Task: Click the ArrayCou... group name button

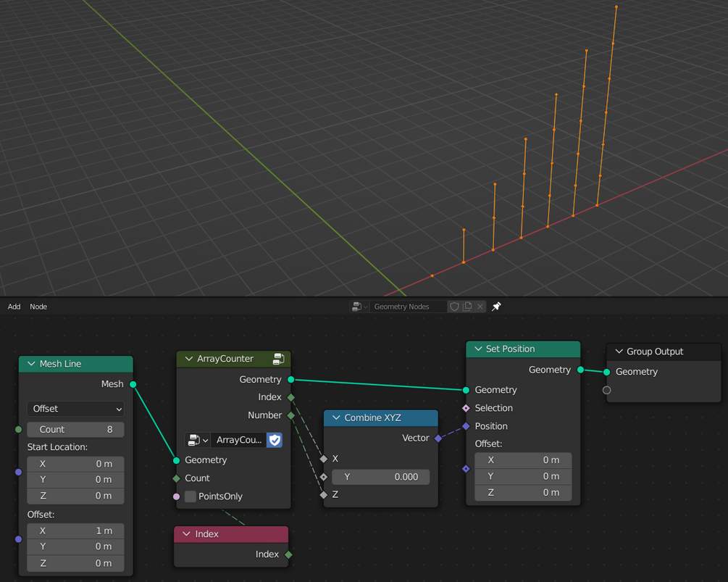Action: (x=238, y=440)
